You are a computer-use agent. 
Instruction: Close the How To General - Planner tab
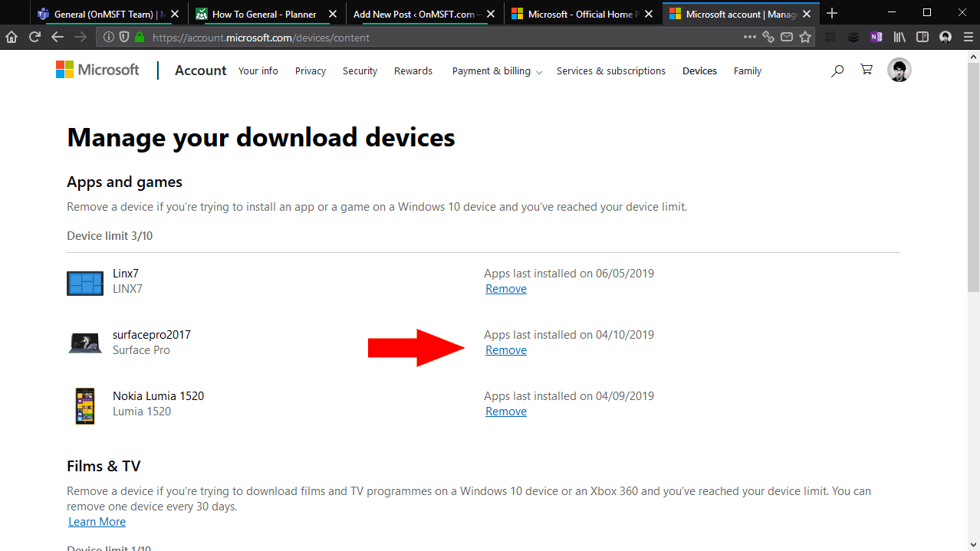pos(332,14)
